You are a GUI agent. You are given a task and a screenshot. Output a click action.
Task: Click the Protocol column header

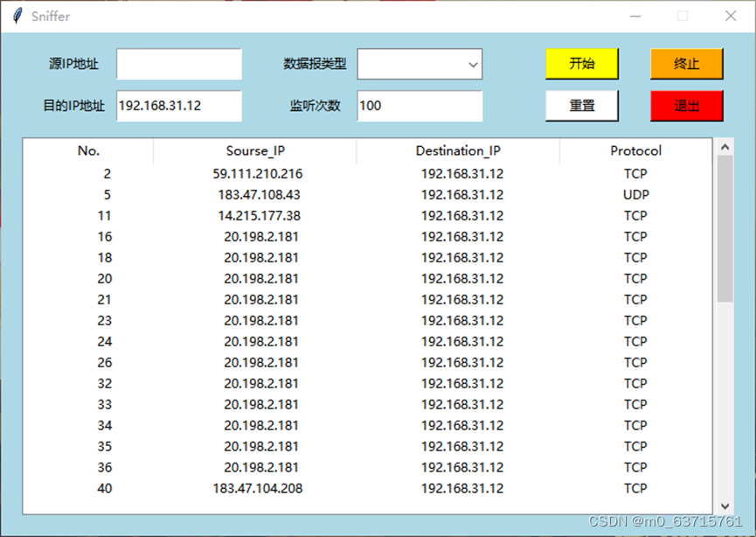(635, 151)
